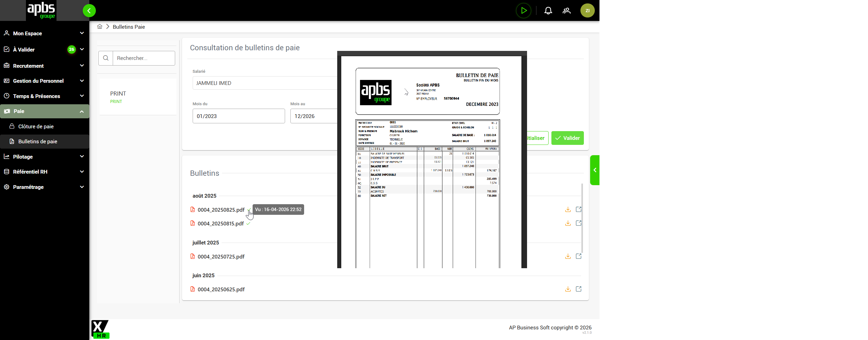Click the bulletins list scrollbar

click(582, 218)
